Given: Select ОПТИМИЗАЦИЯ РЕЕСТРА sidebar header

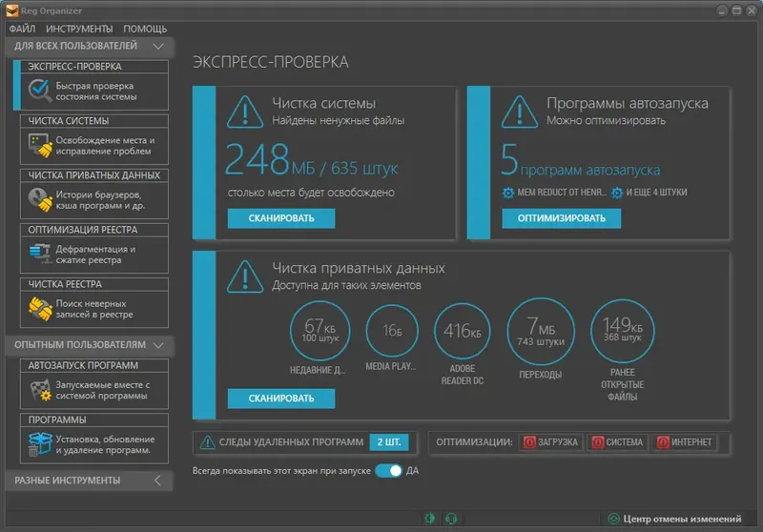Looking at the screenshot, I should coord(83,230).
